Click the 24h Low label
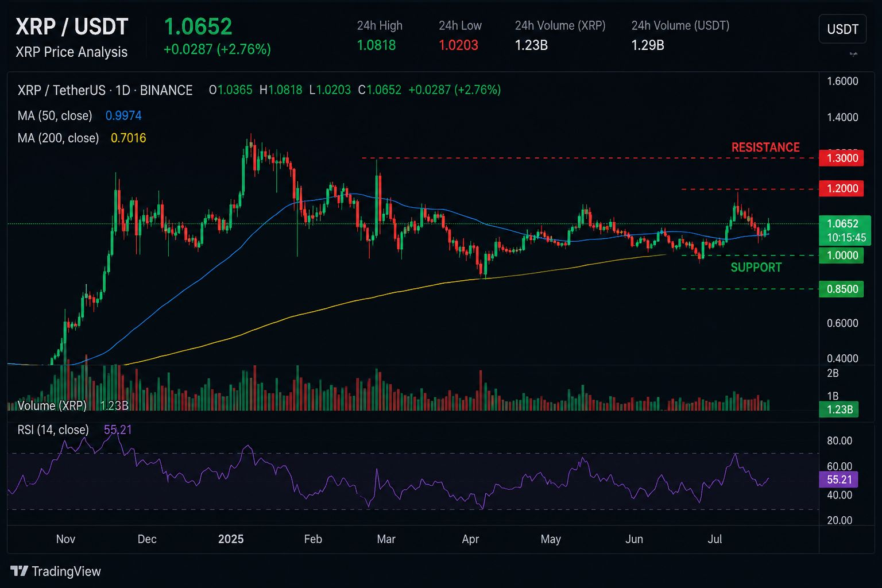The image size is (882, 588). (x=460, y=26)
